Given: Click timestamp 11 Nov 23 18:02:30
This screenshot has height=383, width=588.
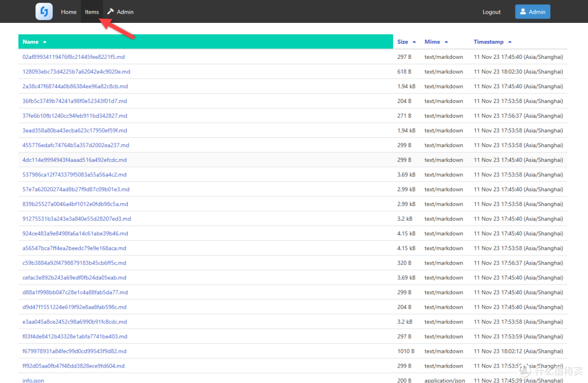Looking at the screenshot, I should 518,72.
